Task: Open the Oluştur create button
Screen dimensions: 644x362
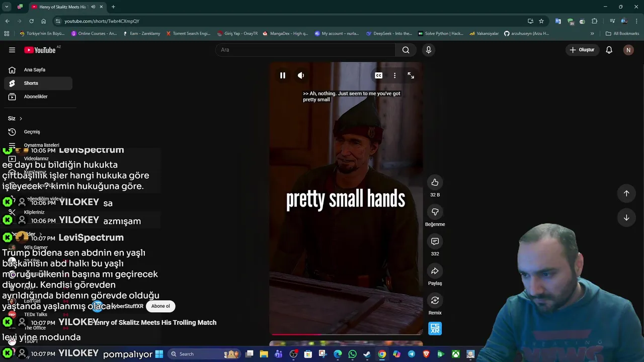Action: [582, 50]
